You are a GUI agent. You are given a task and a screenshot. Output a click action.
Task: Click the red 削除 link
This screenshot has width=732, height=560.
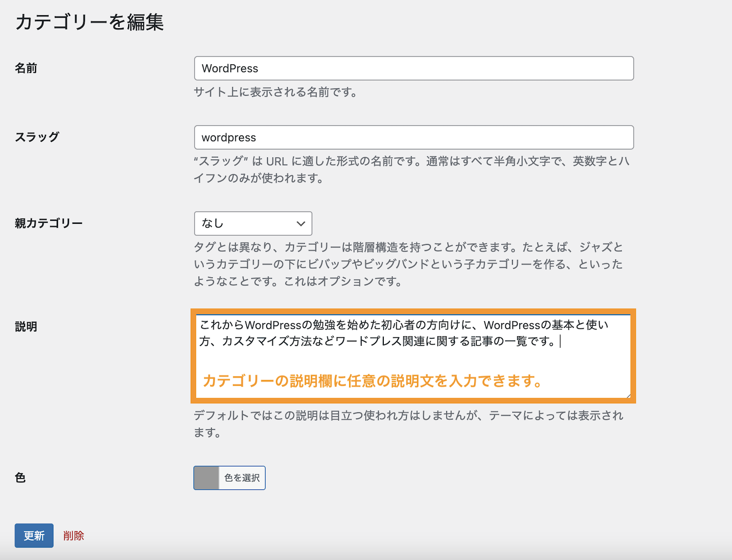[x=74, y=535]
